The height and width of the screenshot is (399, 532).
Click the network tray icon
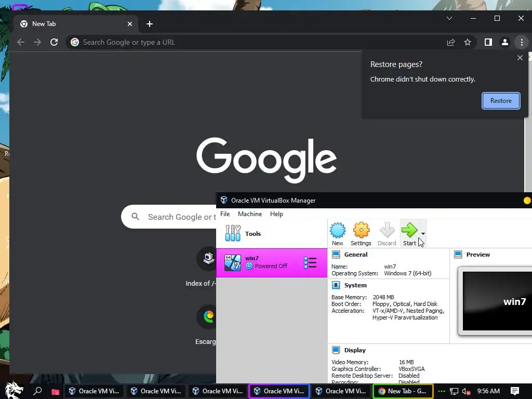[454, 392]
